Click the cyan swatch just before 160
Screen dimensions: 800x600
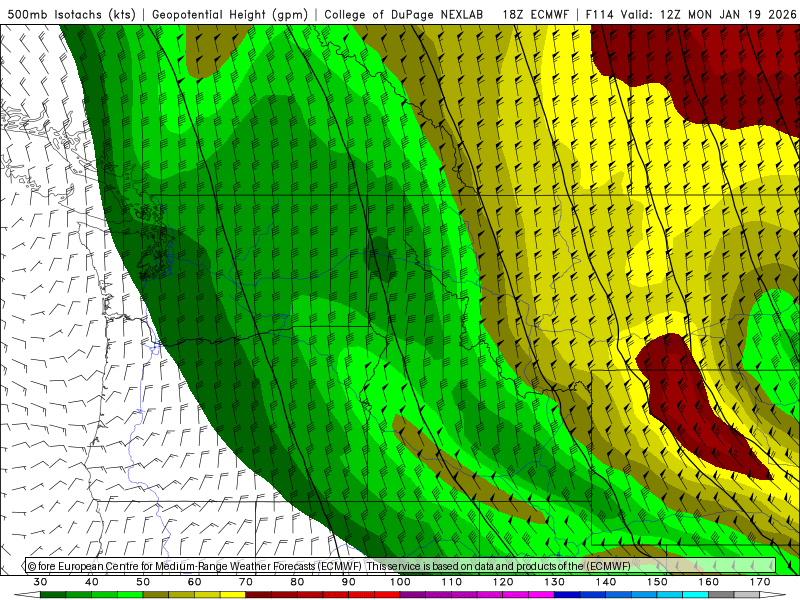coord(696,595)
